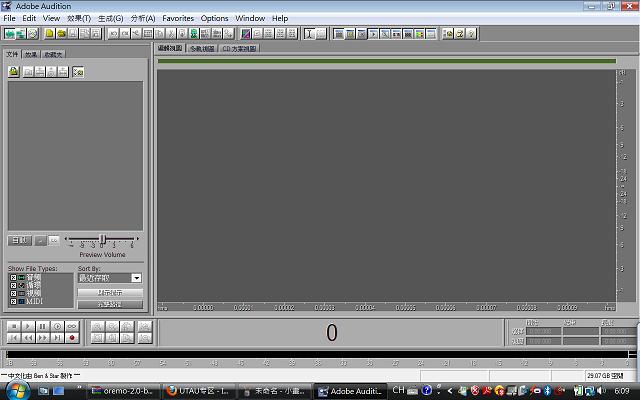640x400 pixels.
Task: Click the Redo toolbar icon
Action: (125, 33)
